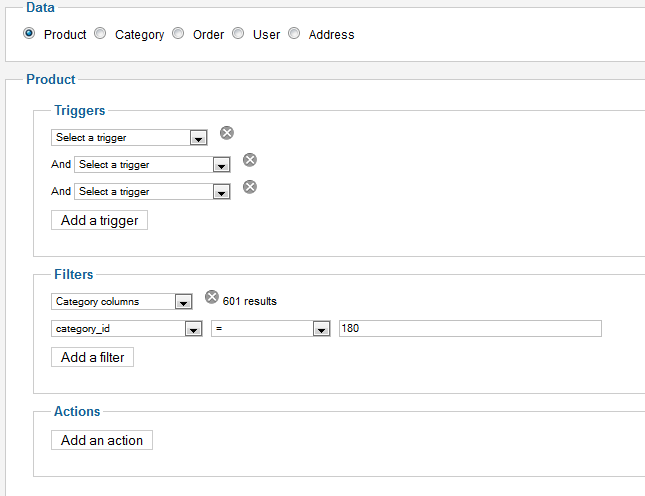
Task: Delete the Category columns filter
Action: click(x=212, y=297)
